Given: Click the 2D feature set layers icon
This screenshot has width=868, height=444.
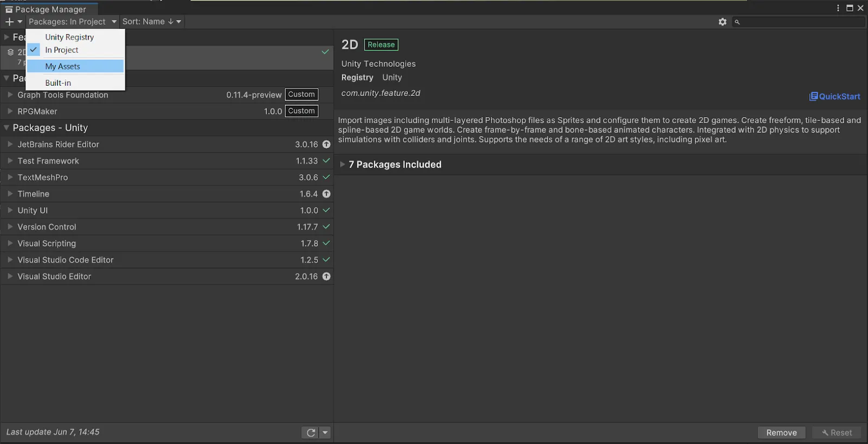Looking at the screenshot, I should [x=10, y=52].
